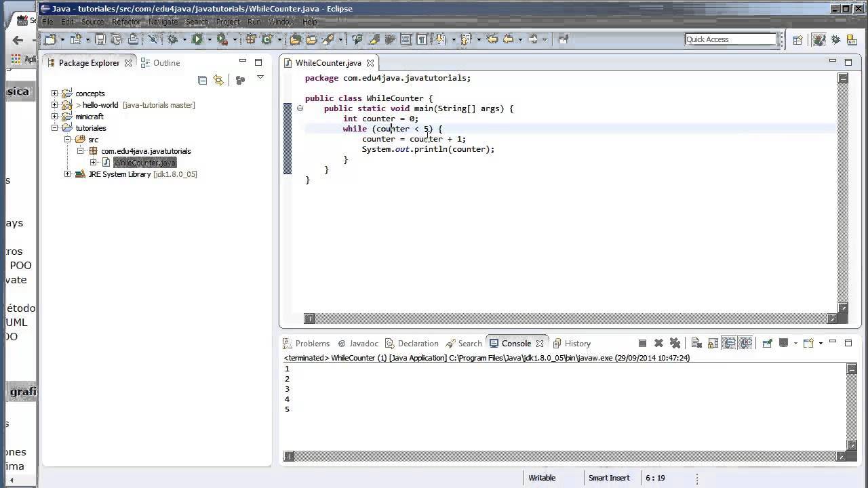Screen dimensions: 868x488
Task: Click the Print icon in toolbar
Action: click(x=133, y=39)
